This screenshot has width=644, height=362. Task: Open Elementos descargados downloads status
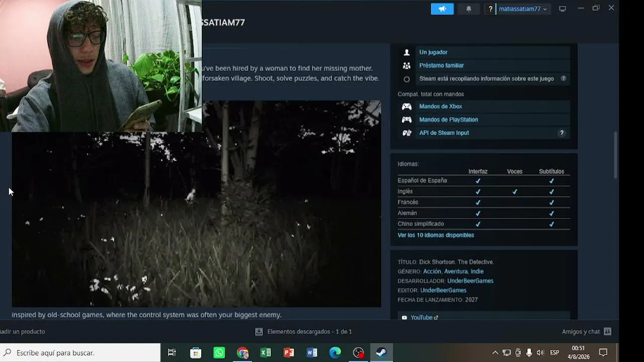coord(309,332)
